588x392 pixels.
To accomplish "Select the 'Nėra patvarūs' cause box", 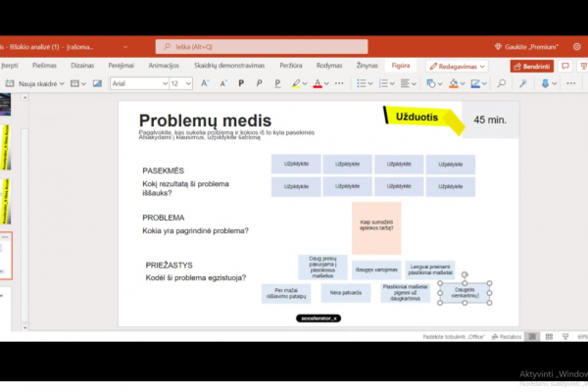I will click(346, 293).
